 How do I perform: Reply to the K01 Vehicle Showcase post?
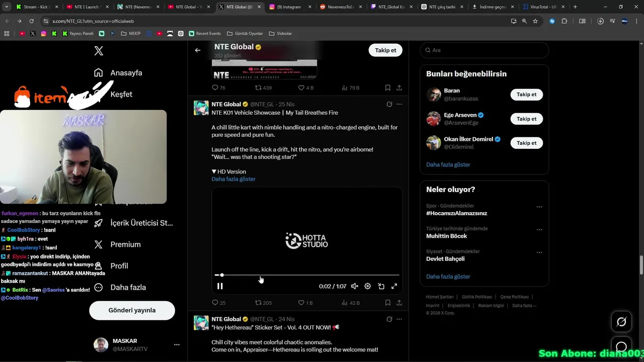[218, 303]
